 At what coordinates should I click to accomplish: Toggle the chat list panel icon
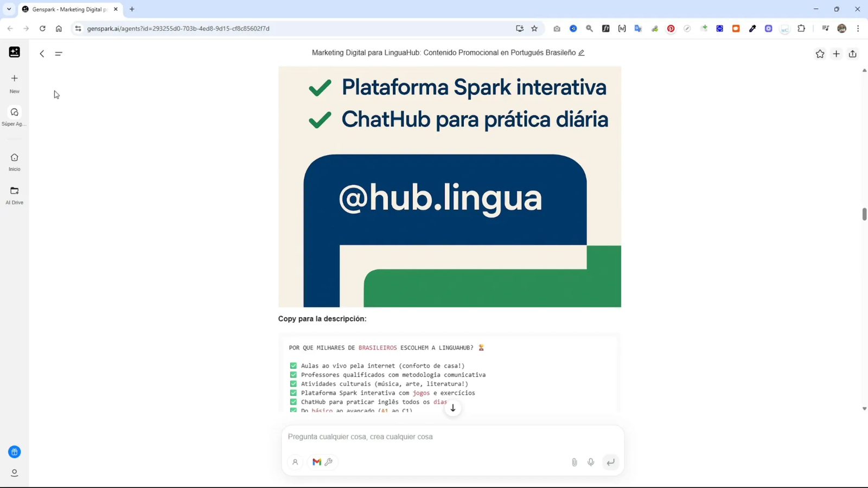[x=59, y=54]
